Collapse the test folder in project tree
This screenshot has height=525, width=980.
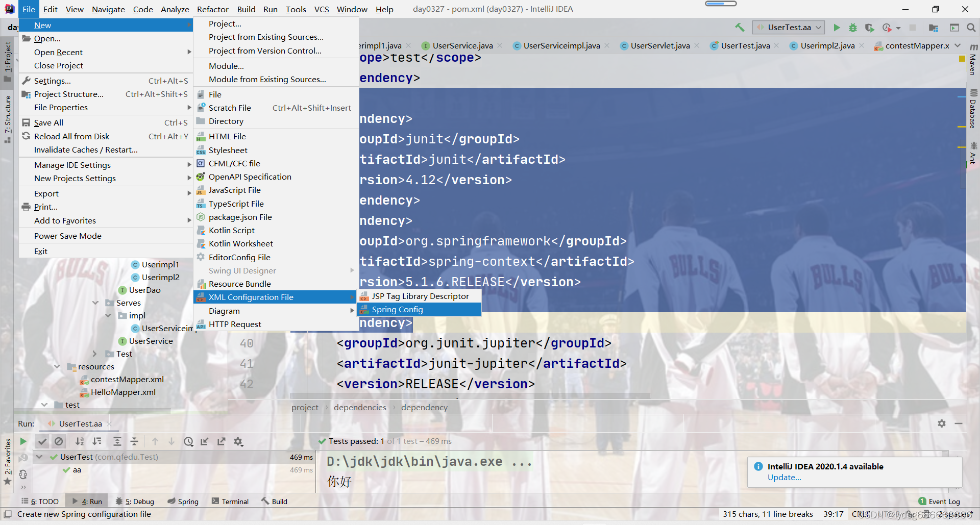pyautogui.click(x=44, y=405)
